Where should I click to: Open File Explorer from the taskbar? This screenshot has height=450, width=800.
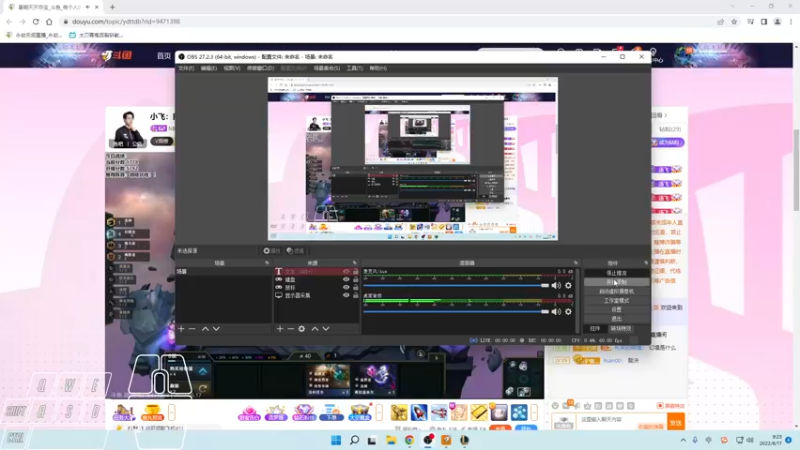coord(391,440)
